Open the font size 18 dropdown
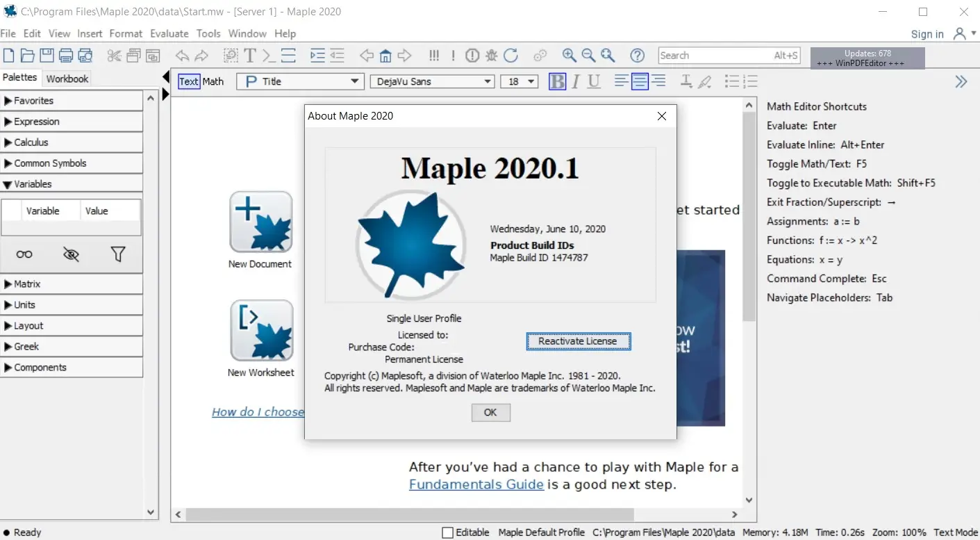 (520, 81)
